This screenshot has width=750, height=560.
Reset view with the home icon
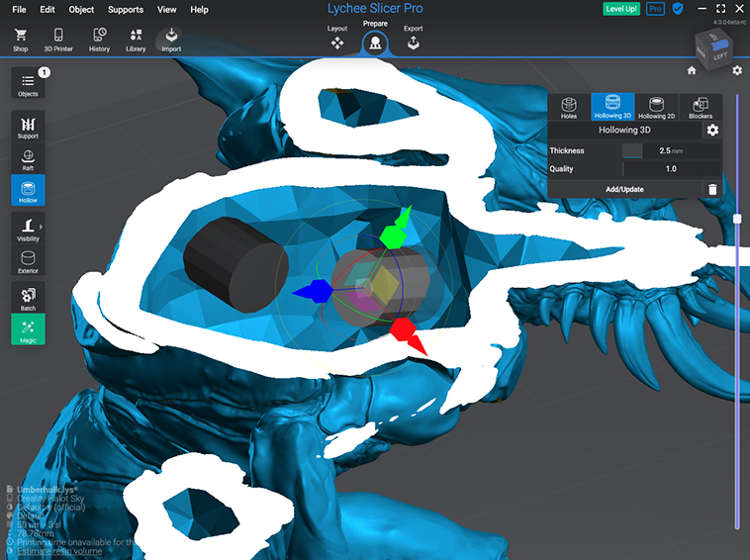[692, 71]
